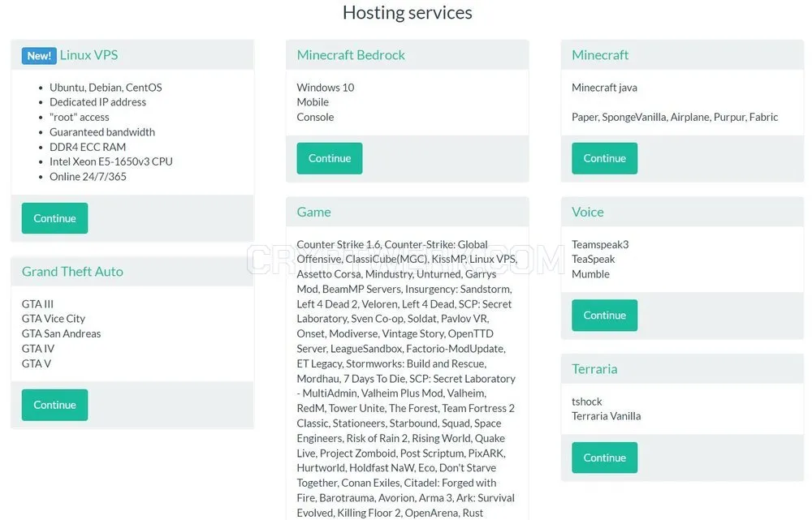Select 'Killing Floor 2' in the games list
812x520 pixels.
369,513
